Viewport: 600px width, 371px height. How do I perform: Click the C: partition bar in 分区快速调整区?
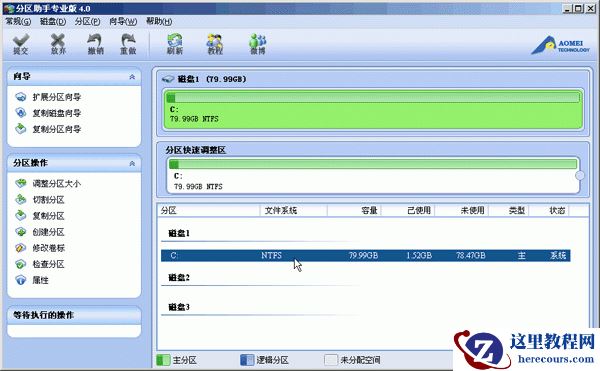point(373,175)
